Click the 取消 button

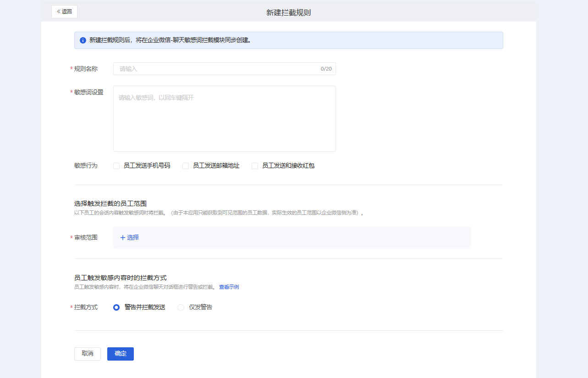(88, 354)
